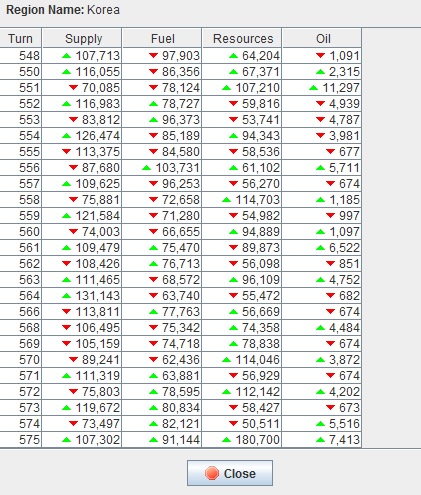Sort by the Turn column header
Screen dimensions: 421x495
[x=20, y=38]
